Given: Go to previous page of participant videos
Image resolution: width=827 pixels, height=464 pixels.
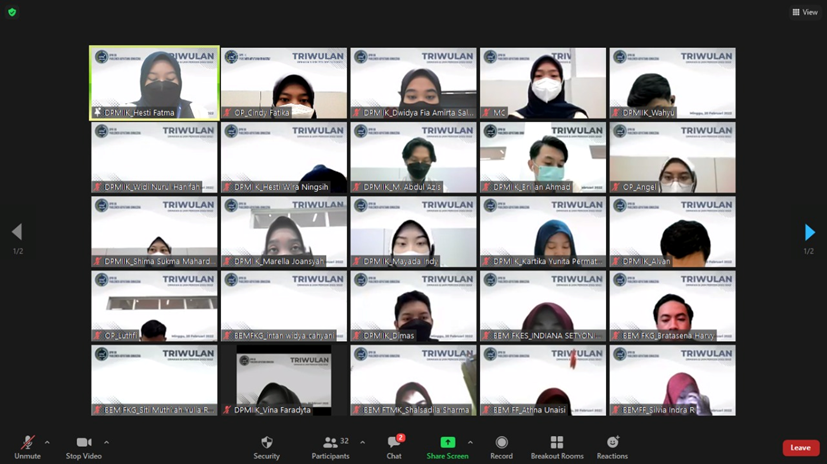Looking at the screenshot, I should click(x=17, y=233).
